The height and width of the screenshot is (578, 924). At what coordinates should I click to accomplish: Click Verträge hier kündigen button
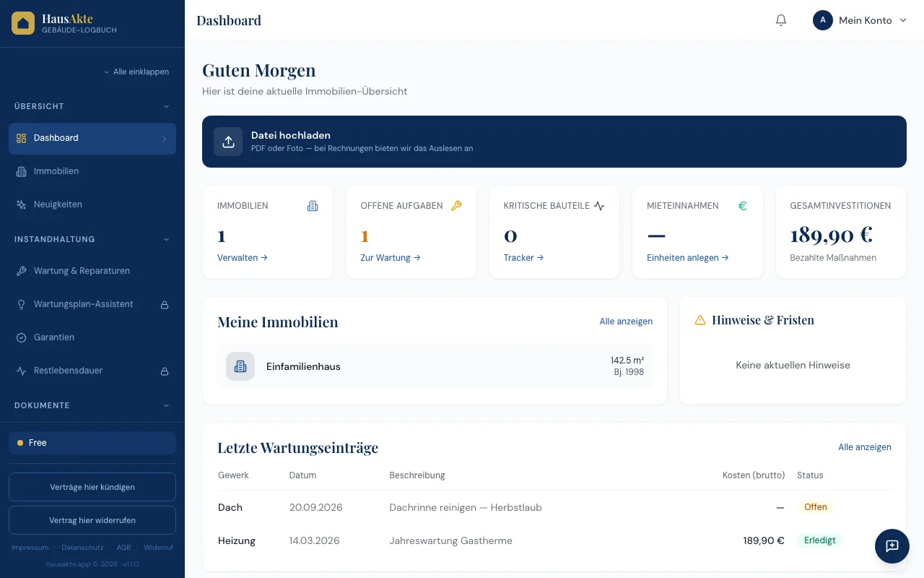tap(92, 487)
